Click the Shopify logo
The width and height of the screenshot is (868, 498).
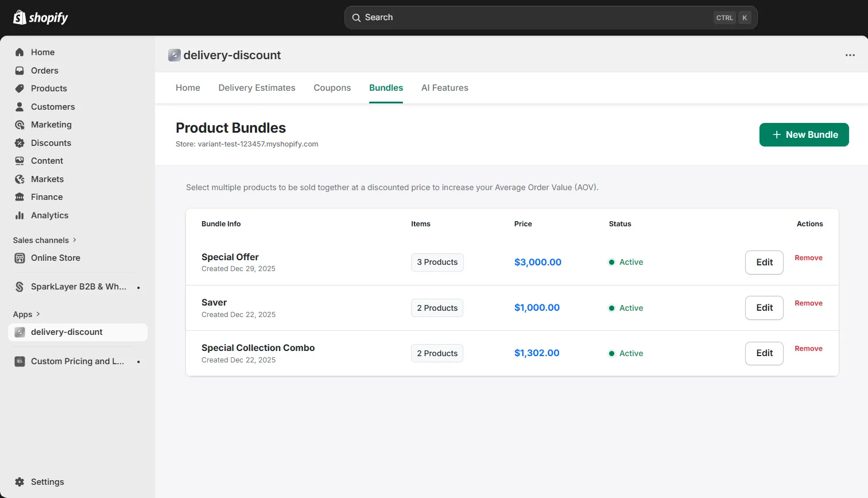click(40, 17)
